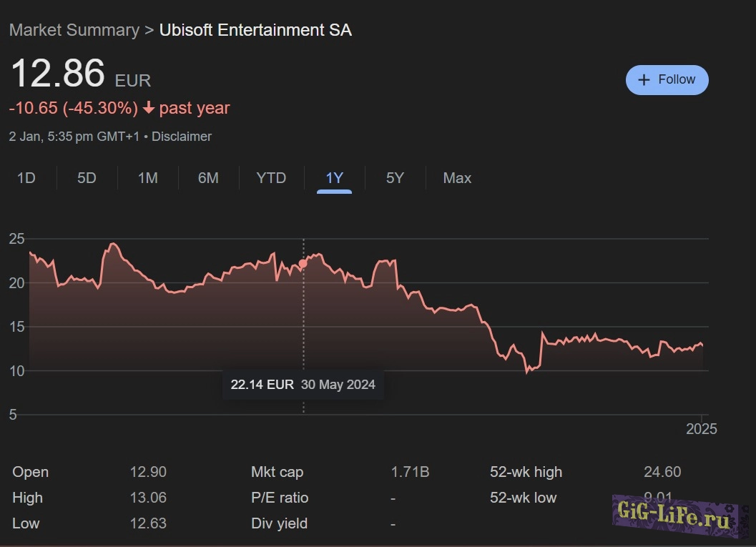Show the 1M chart range
Screen dimensions: 756x547
coord(147,178)
